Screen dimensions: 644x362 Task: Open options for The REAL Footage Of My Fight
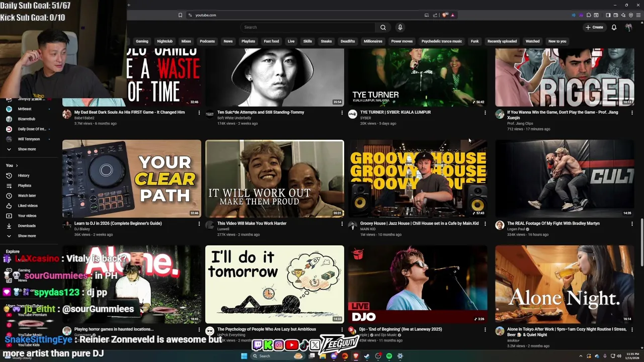click(632, 224)
